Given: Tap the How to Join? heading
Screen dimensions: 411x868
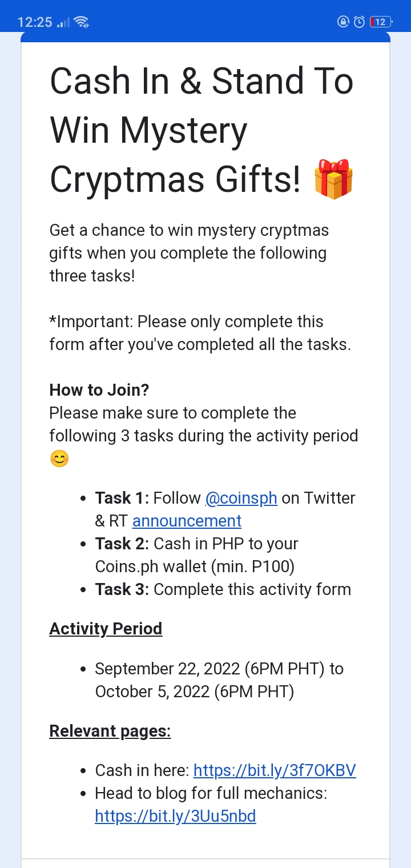Looking at the screenshot, I should point(99,390).
